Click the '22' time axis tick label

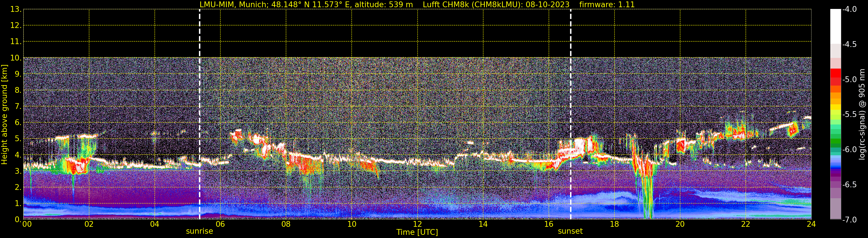[746, 224]
